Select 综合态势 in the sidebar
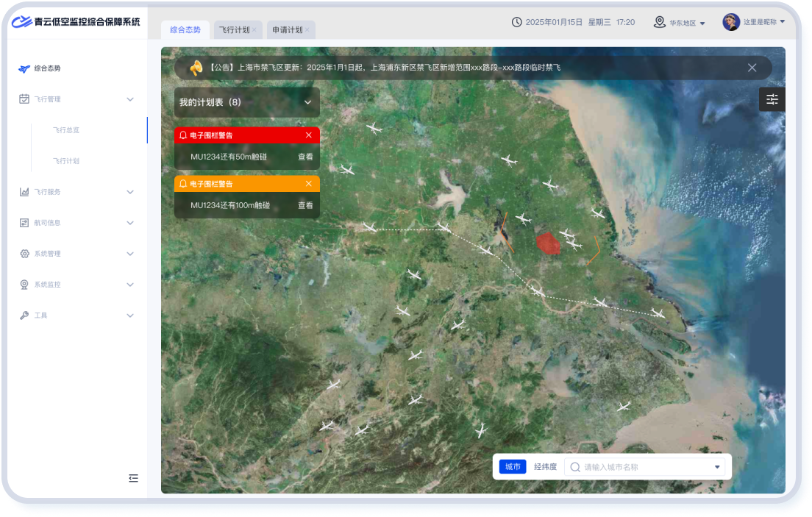Screen dimensions: 812x517 (x=47, y=68)
